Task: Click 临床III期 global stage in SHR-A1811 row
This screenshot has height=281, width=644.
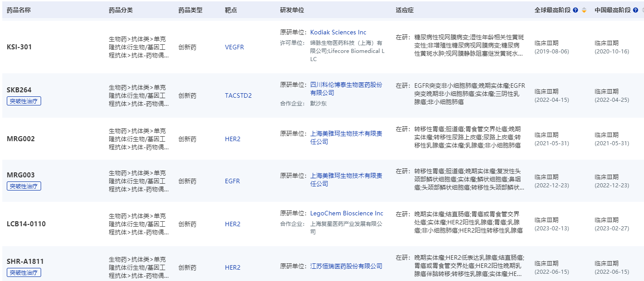Action: (546, 263)
